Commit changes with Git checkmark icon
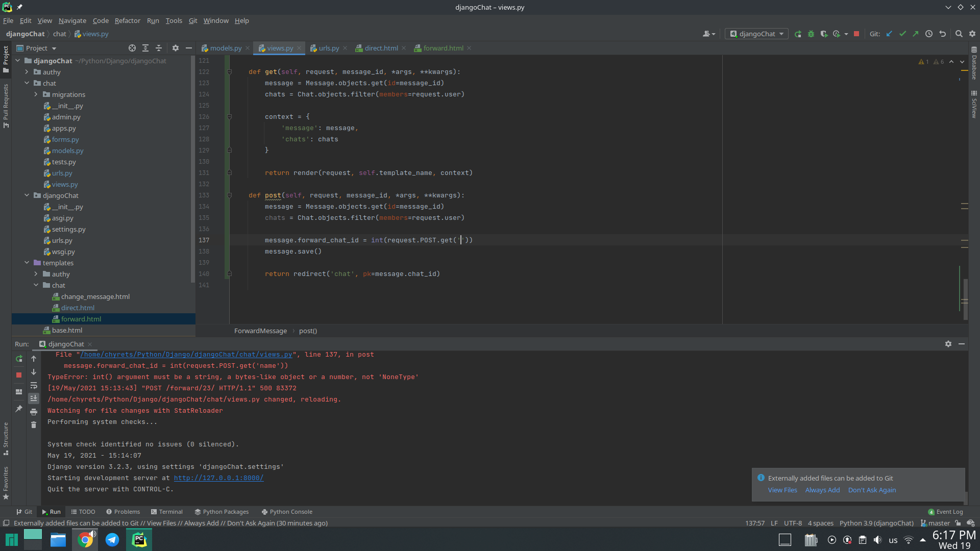Image resolution: width=980 pixels, height=551 pixels. point(902,34)
